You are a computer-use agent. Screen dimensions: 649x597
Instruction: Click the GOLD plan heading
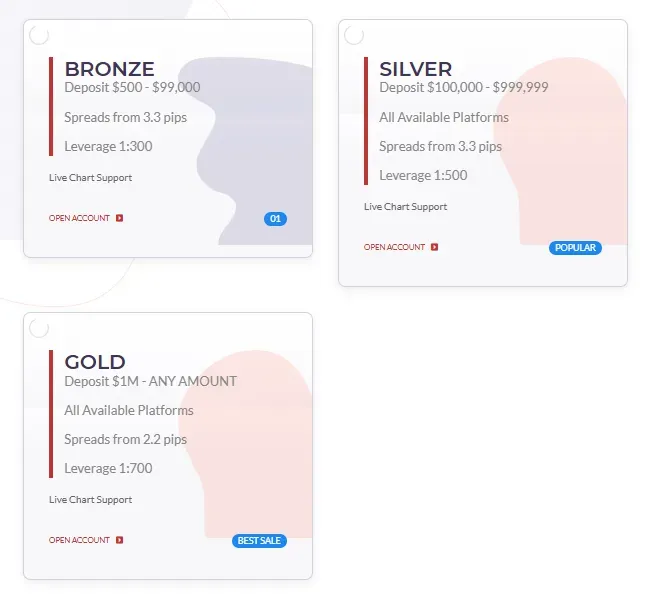point(95,362)
